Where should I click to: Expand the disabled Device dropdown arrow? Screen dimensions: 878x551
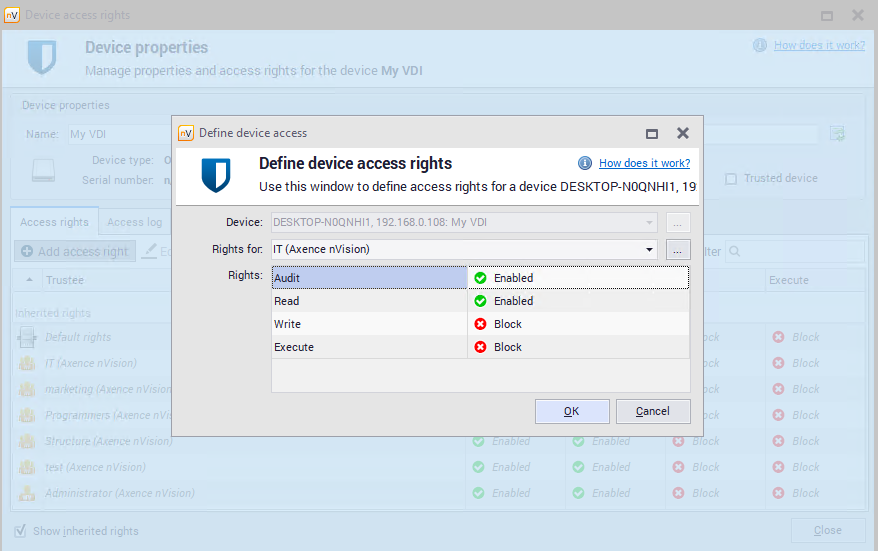point(649,222)
